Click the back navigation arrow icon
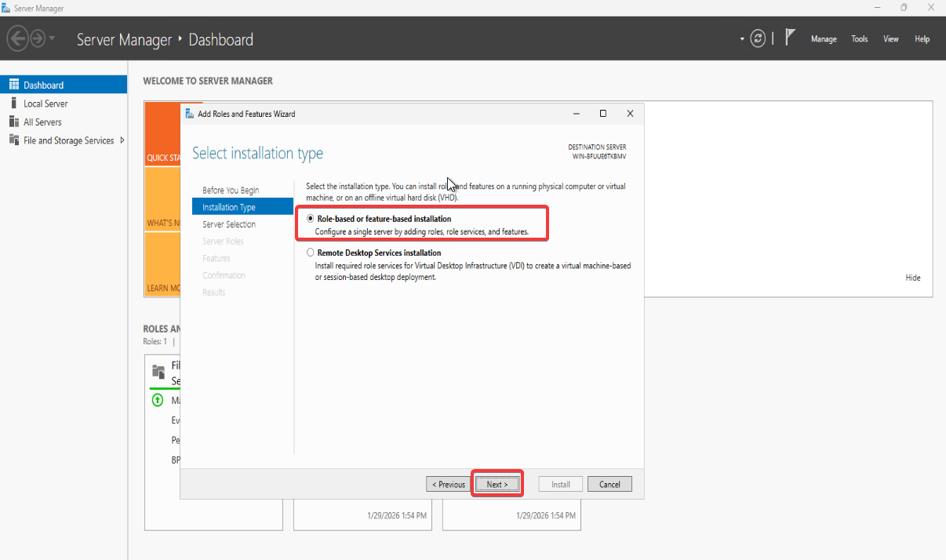Viewport: 946px width, 560px height. [17, 38]
